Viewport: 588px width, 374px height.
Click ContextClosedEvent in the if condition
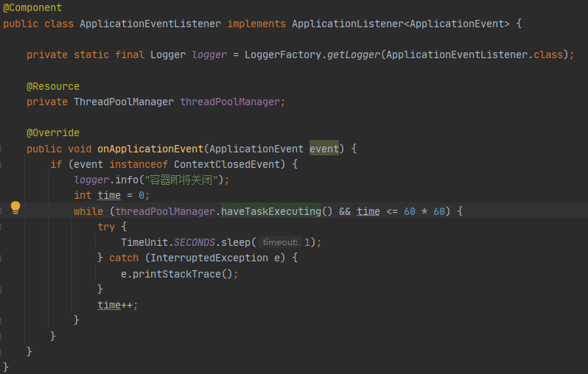point(227,164)
